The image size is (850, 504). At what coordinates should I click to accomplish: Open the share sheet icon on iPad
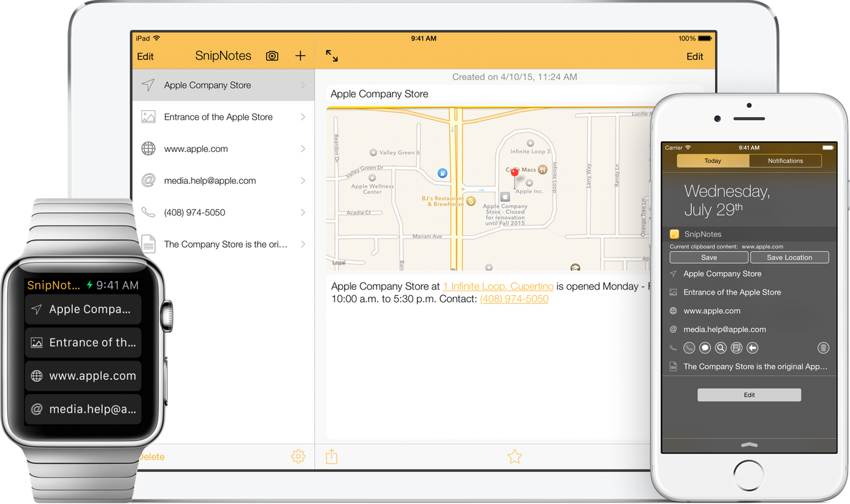(x=332, y=456)
